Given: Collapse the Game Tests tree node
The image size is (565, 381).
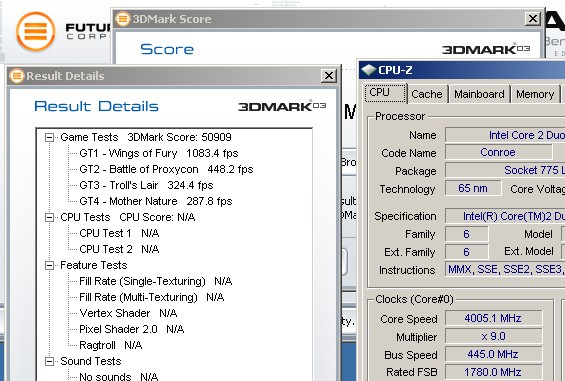Looking at the screenshot, I should [49, 137].
